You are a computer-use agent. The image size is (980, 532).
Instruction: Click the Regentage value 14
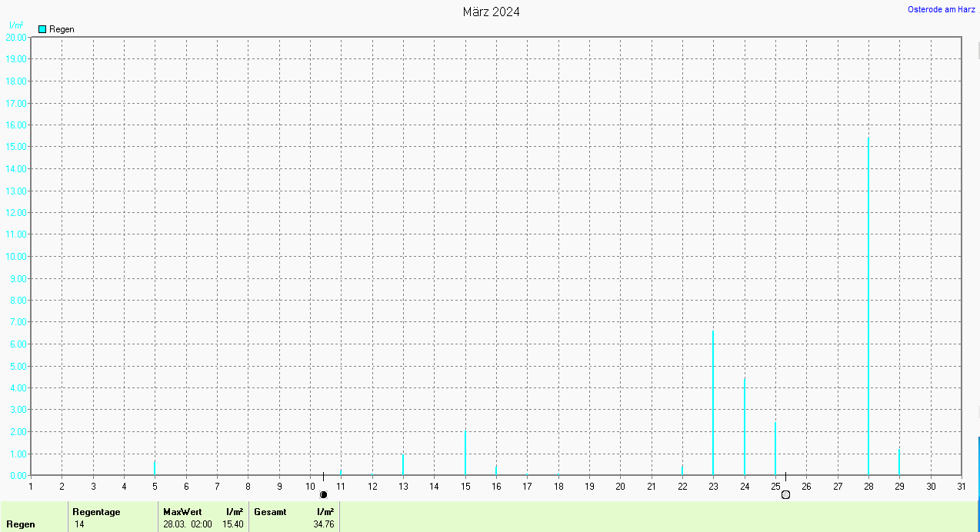coord(80,524)
